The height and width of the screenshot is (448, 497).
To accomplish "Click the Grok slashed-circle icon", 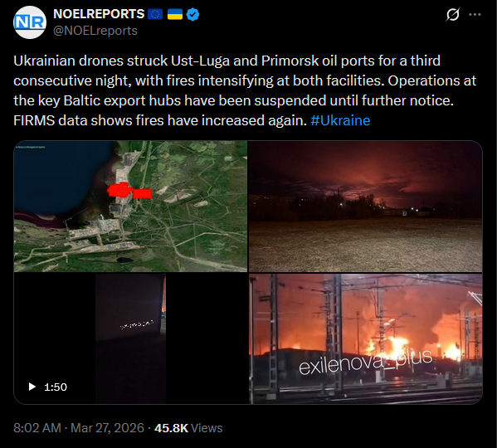I will point(453,14).
